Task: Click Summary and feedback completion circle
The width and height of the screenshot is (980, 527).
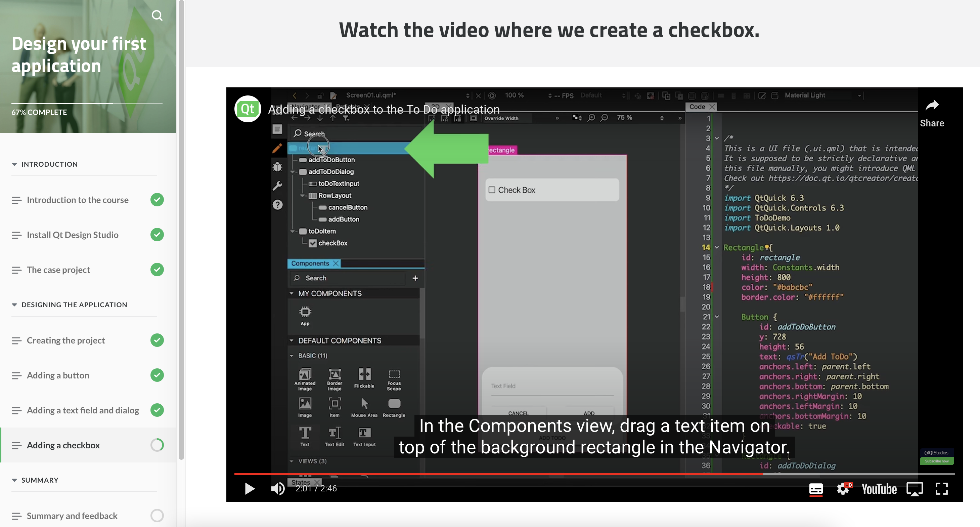Action: pyautogui.click(x=157, y=516)
